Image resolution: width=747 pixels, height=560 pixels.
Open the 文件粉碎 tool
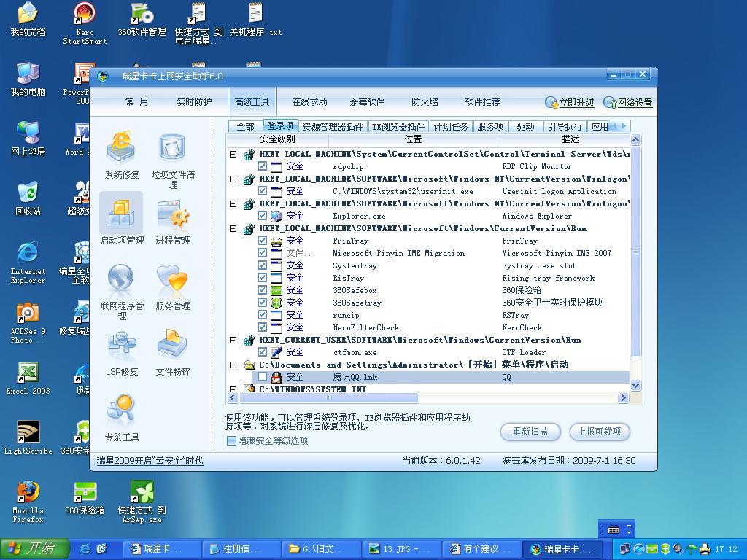[172, 352]
